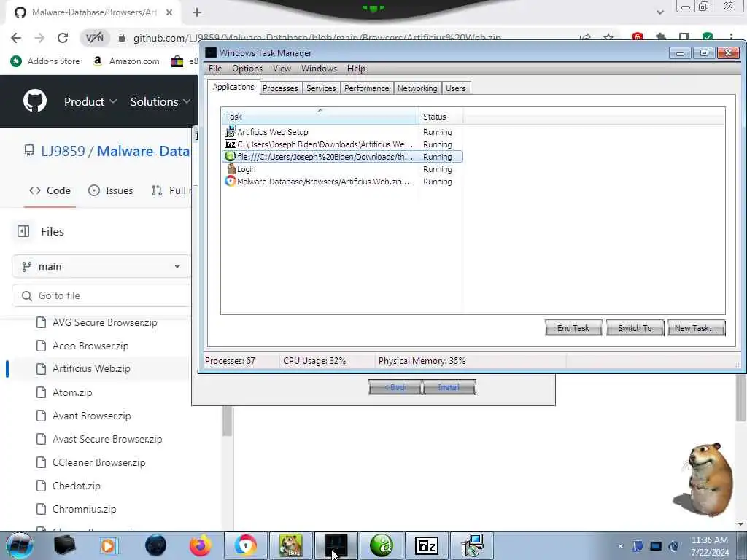Viewport: 747px width, 560px height.
Task: Sort tasks by the Status column header
Action: (441, 116)
